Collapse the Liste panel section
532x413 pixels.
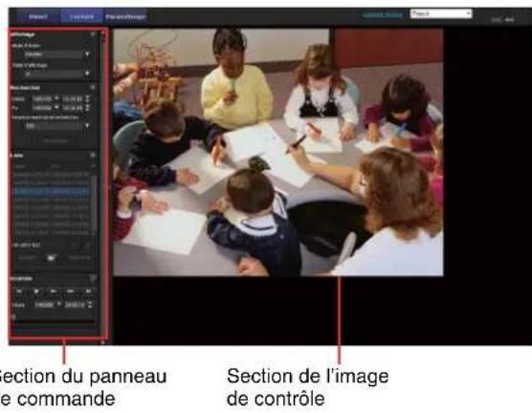pos(93,155)
